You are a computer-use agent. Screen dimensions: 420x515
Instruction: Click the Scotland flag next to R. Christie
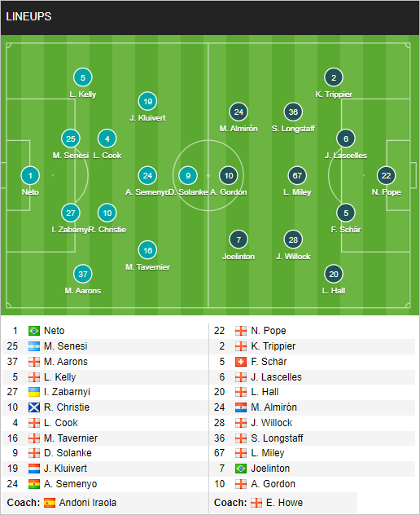(x=34, y=407)
